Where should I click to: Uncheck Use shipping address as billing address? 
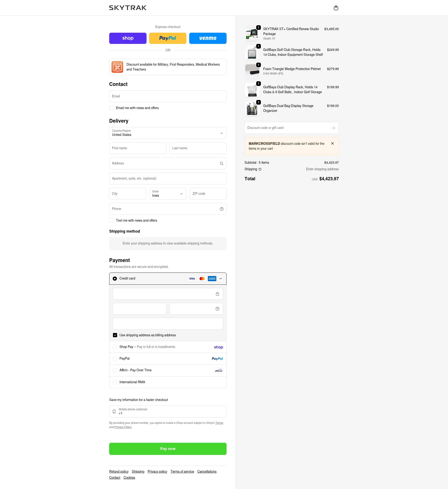click(x=115, y=335)
